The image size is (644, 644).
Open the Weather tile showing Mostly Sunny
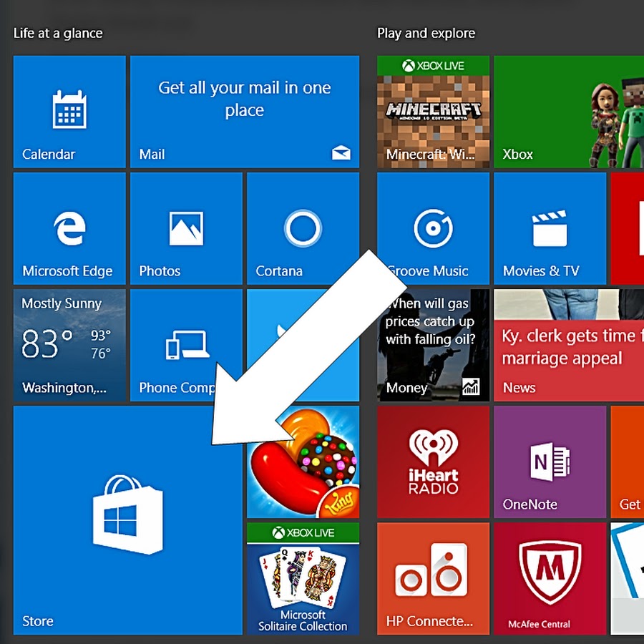click(69, 345)
